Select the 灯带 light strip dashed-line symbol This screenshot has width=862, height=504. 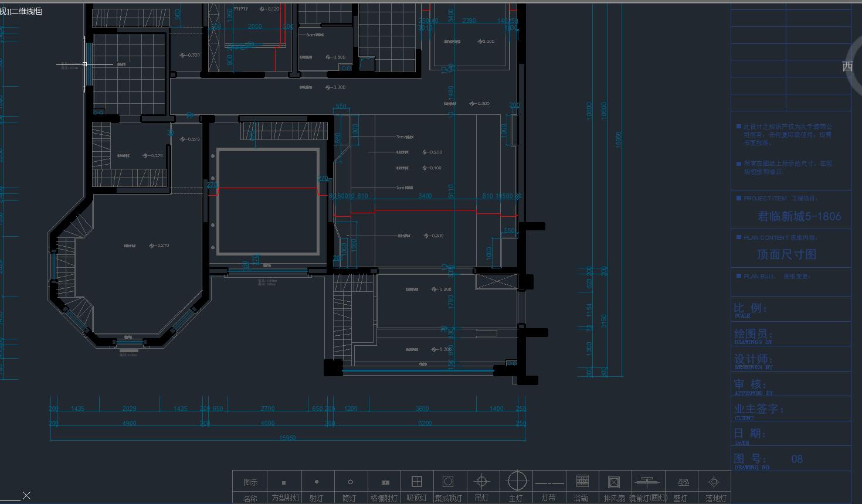pyautogui.click(x=549, y=483)
